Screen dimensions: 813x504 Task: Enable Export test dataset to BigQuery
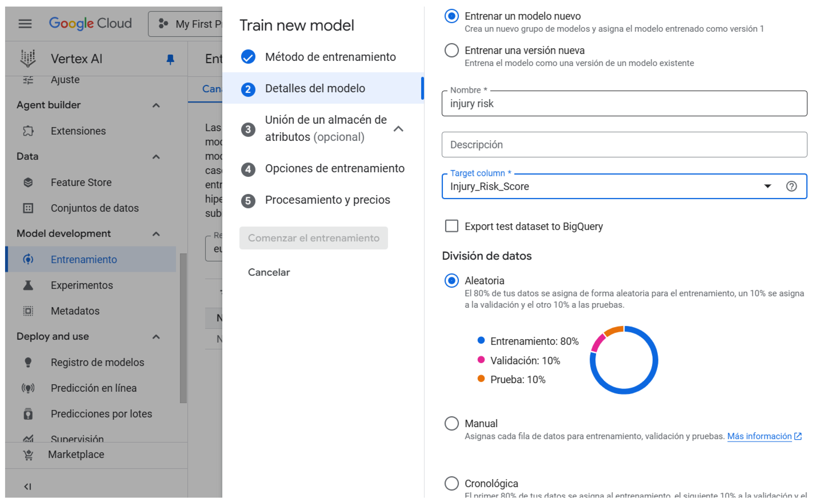click(x=452, y=226)
